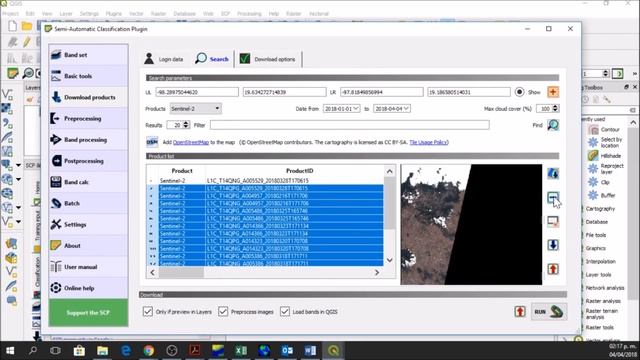640x360 pixels.
Task: Select the unhighlighted first Sentinel-2 row
Action: tap(265, 180)
